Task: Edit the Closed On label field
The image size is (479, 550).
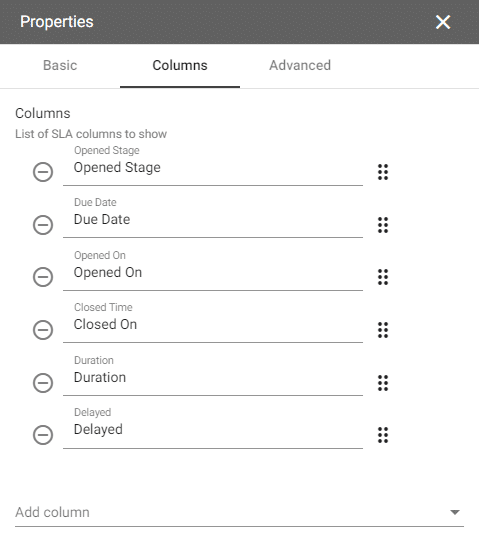Action: 213,324
